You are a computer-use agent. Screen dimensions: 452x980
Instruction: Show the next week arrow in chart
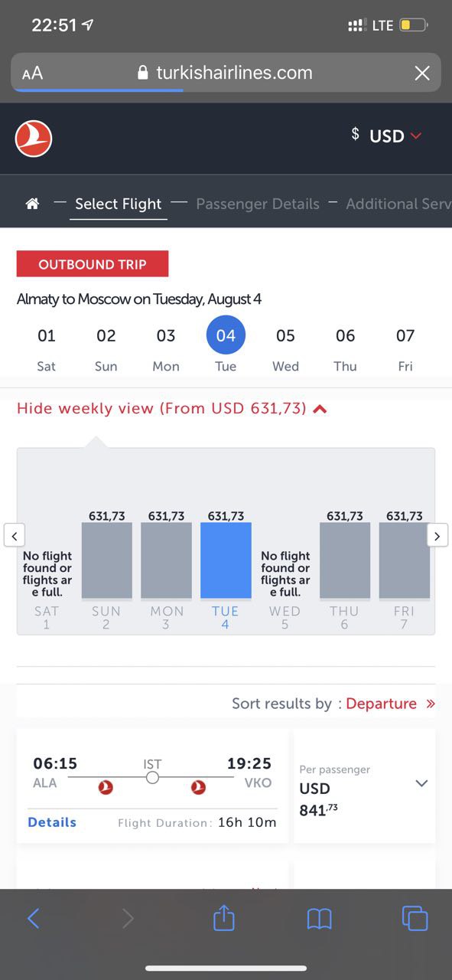(437, 535)
